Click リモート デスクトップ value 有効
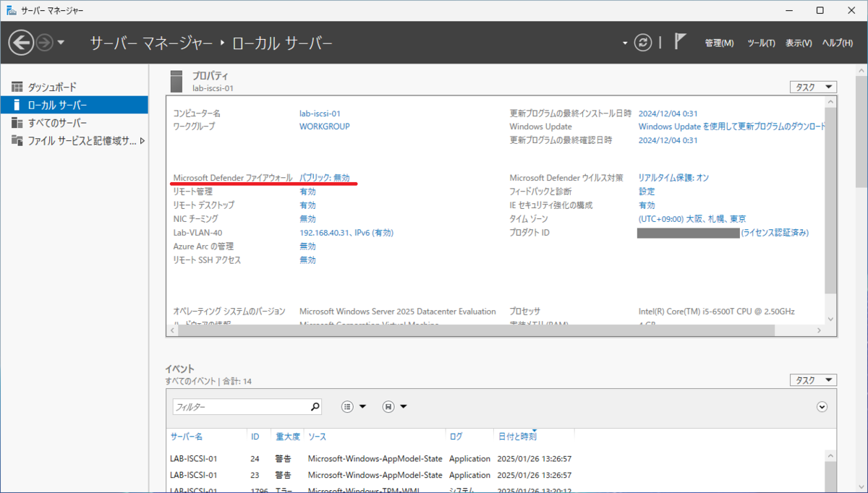 (x=307, y=205)
